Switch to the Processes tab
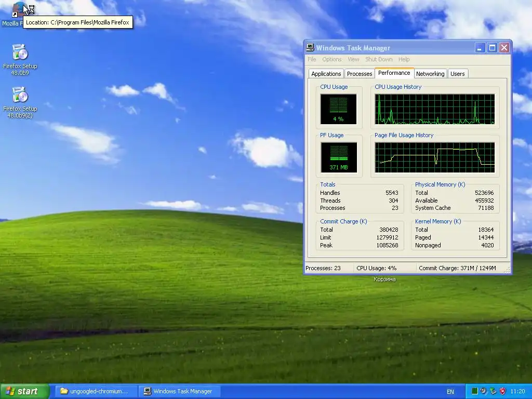This screenshot has width=532, height=399. [360, 74]
